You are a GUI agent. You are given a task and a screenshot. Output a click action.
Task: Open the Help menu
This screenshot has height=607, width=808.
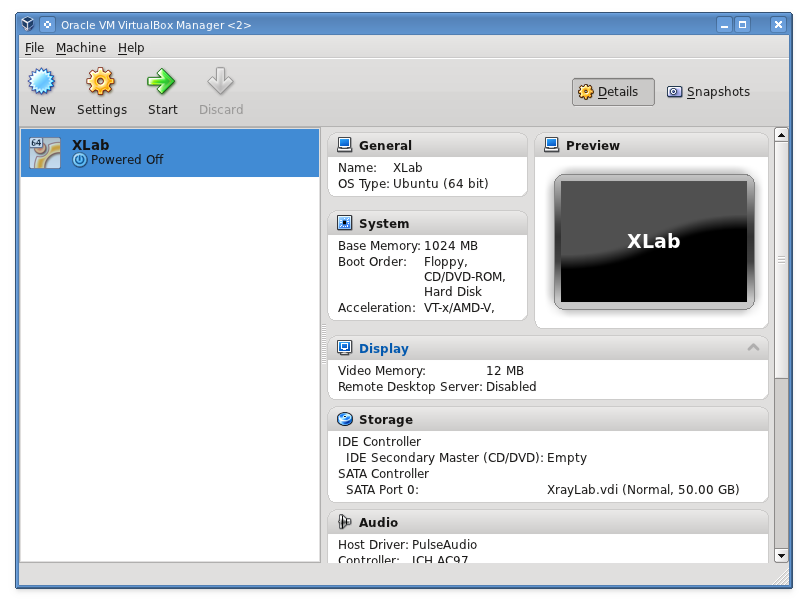click(131, 47)
